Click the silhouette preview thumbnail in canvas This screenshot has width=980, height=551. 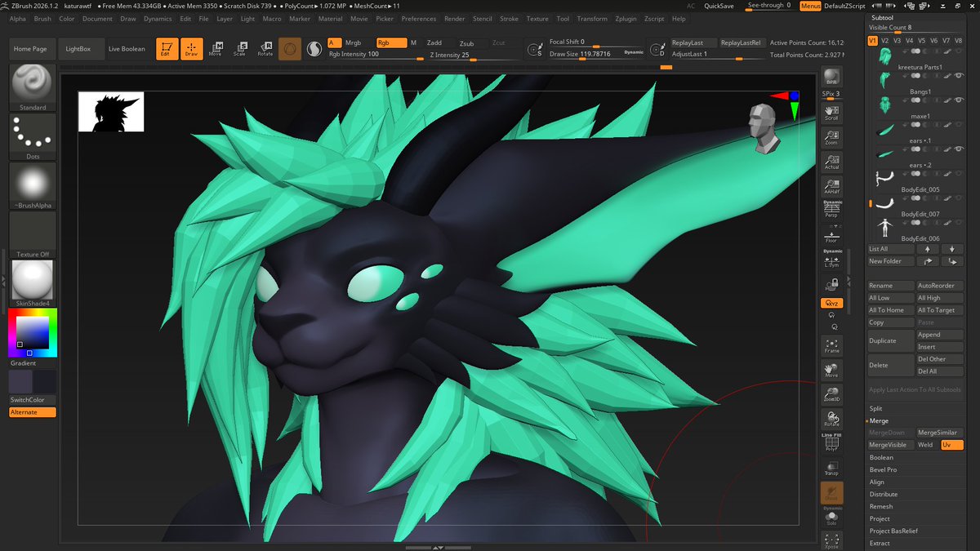coord(111,112)
